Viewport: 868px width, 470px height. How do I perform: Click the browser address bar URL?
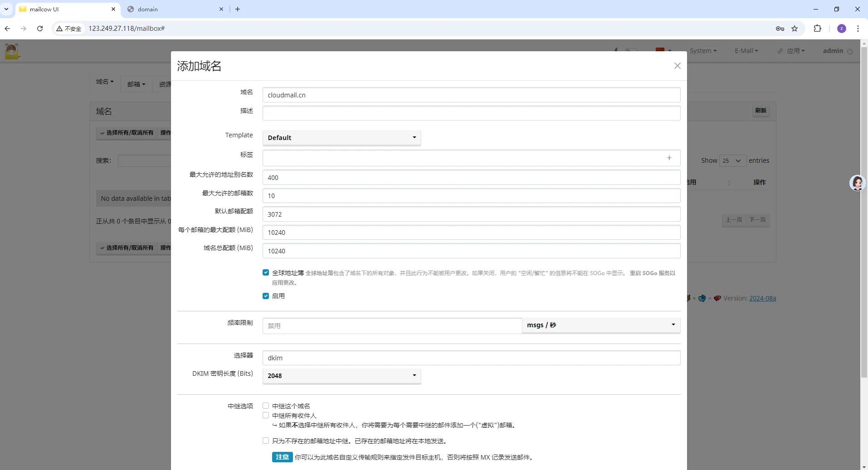coord(127,29)
